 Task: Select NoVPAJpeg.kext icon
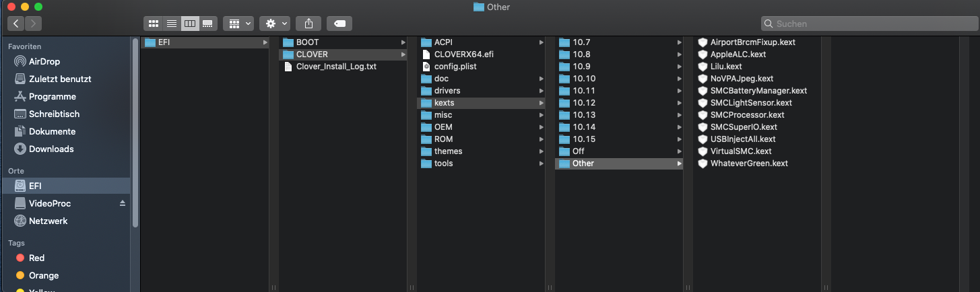click(703, 79)
